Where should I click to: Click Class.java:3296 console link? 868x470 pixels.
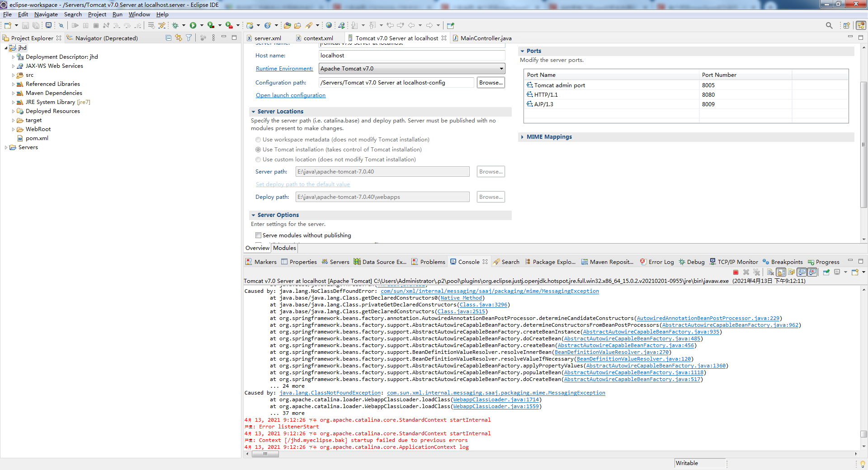pyautogui.click(x=484, y=305)
